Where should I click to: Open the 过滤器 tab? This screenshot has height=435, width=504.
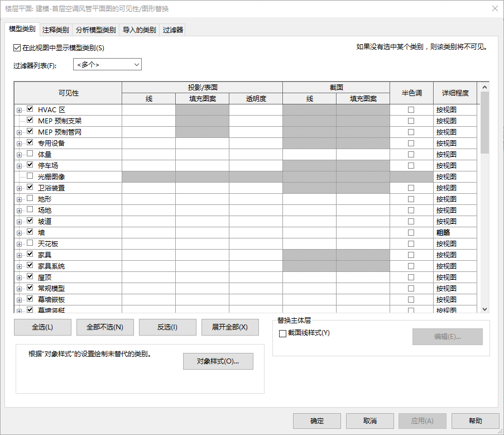(x=173, y=30)
